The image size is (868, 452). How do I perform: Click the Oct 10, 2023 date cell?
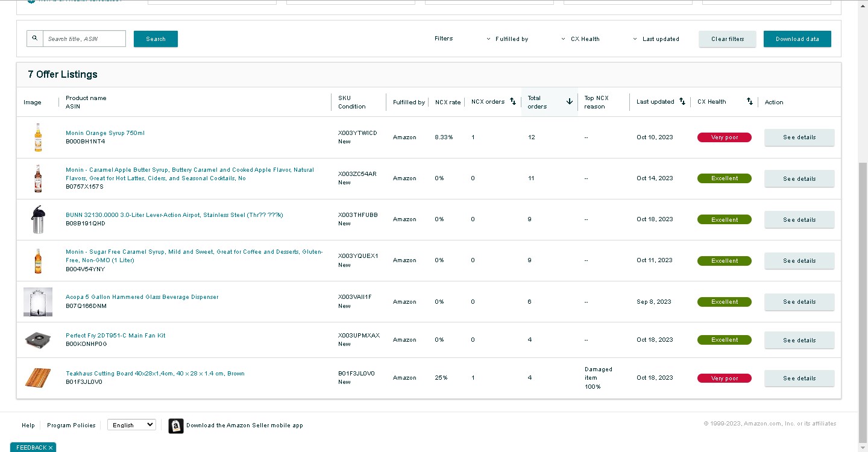[x=655, y=137]
